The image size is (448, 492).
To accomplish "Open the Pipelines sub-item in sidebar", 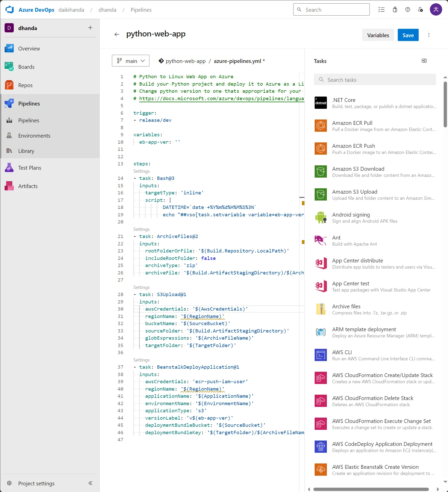I will [50, 120].
